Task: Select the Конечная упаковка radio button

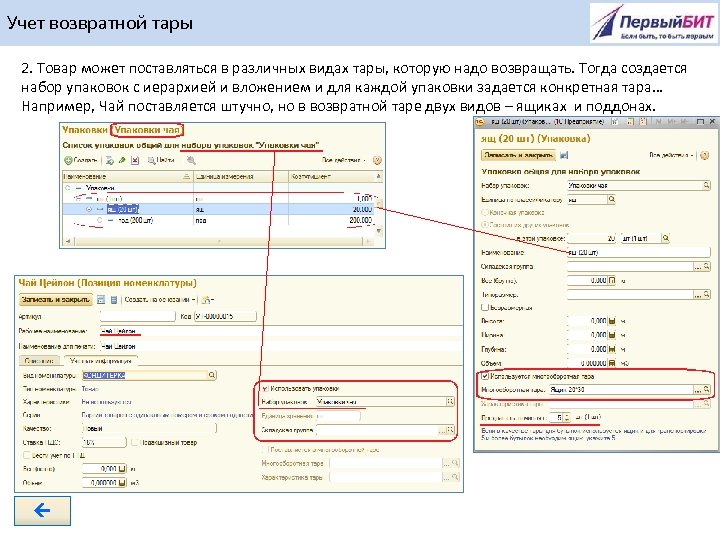Action: [x=484, y=213]
